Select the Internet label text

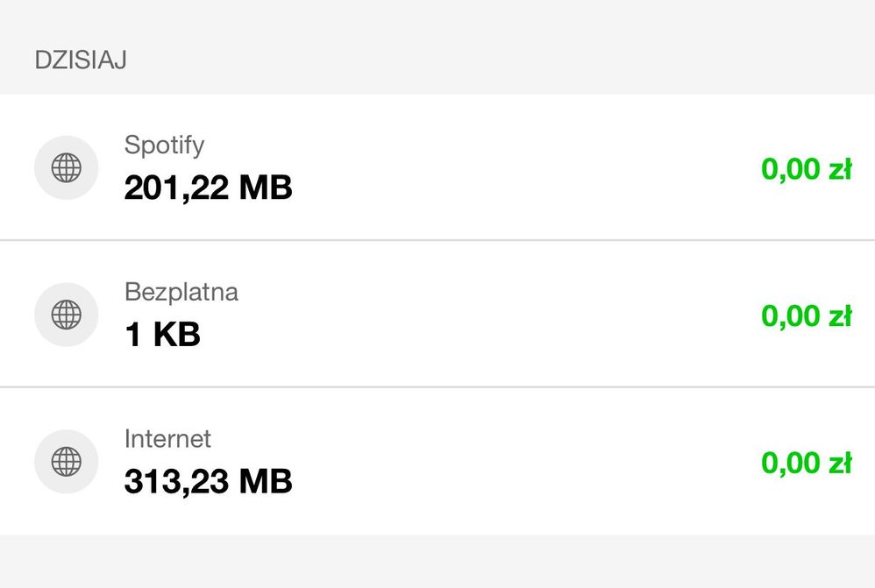coord(167,438)
